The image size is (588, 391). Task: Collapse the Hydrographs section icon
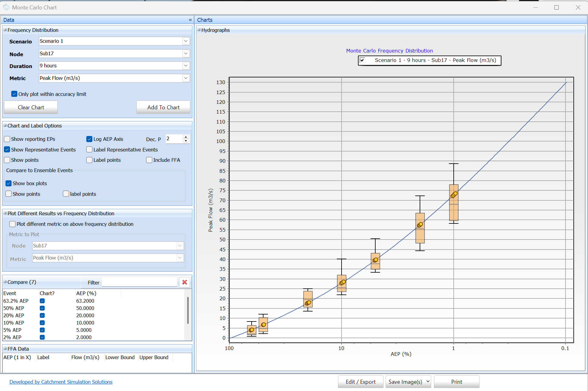pyautogui.click(x=199, y=30)
